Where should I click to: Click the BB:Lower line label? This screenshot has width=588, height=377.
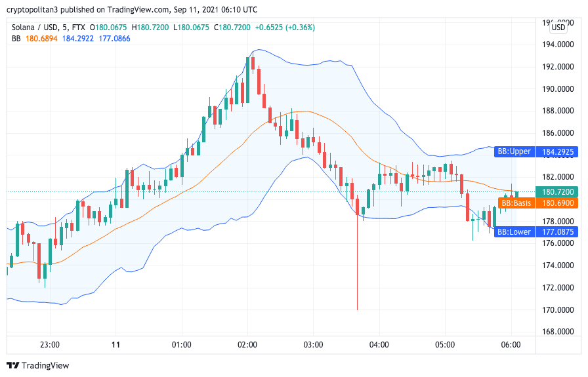coord(513,231)
